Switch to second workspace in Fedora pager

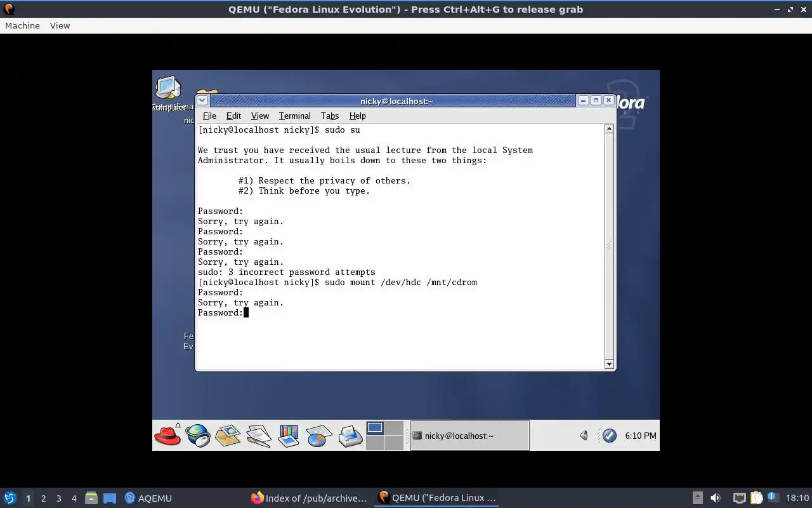click(x=394, y=428)
